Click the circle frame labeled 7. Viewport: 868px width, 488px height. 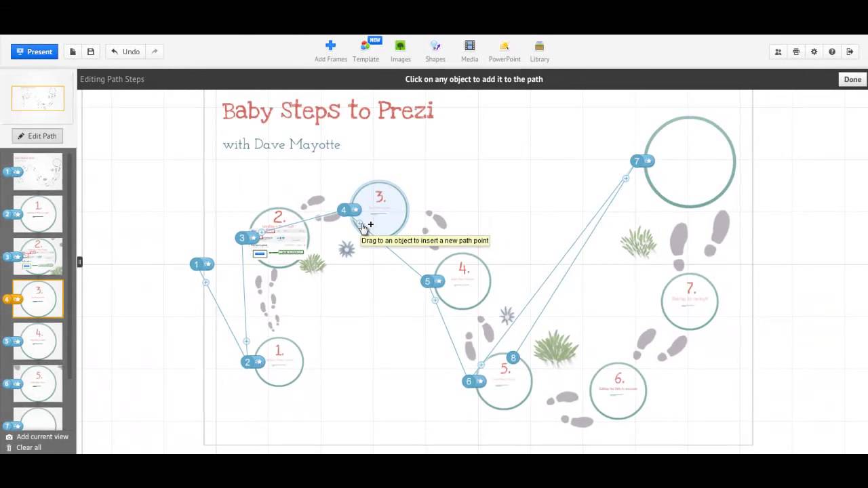pyautogui.click(x=690, y=301)
